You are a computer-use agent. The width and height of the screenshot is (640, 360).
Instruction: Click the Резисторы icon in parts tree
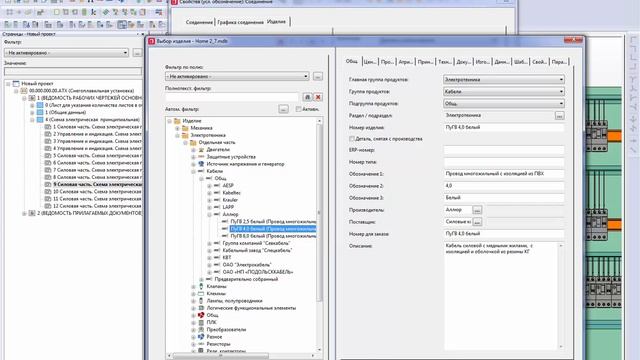tap(201, 344)
